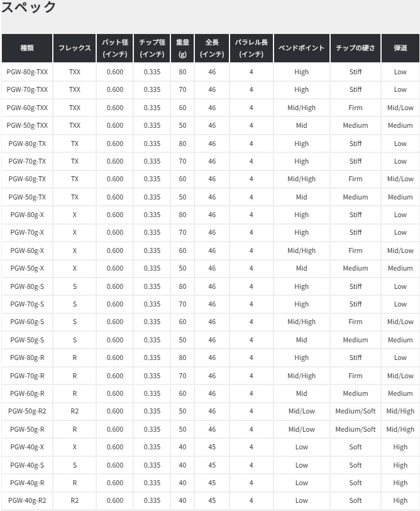Click the PGW-80g-TXX model cell
Viewport: 420px width, 511px height.
point(27,72)
